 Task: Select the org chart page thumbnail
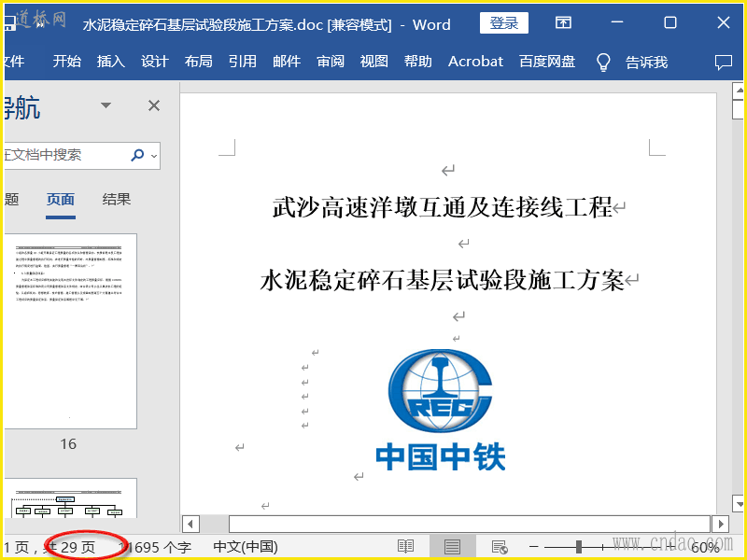point(71,498)
